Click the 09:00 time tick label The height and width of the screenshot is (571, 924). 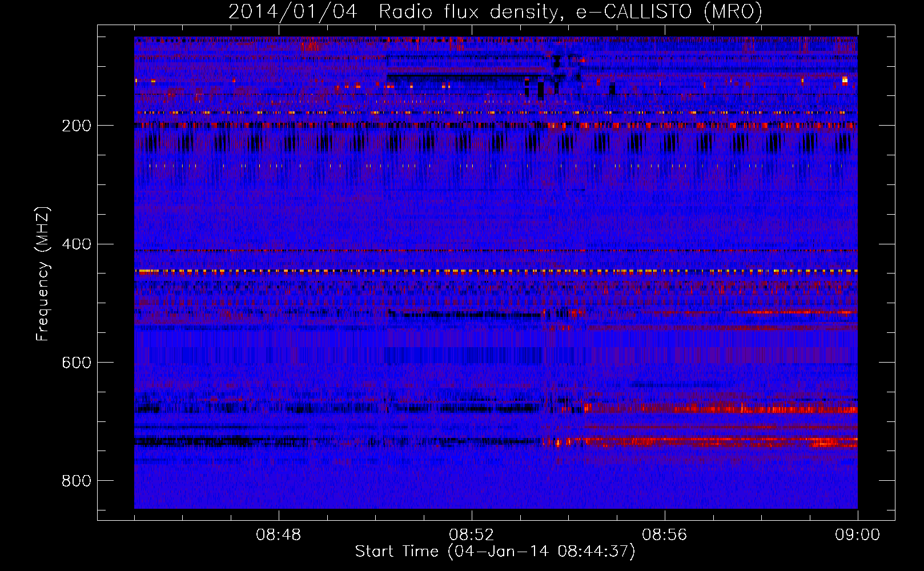[x=858, y=535]
